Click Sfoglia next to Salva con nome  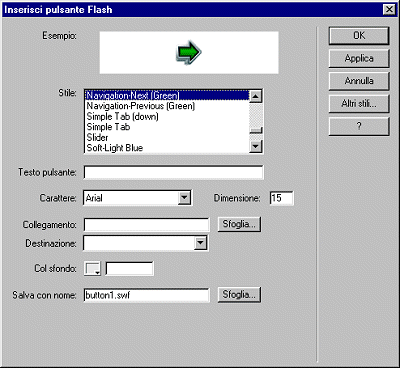(239, 295)
